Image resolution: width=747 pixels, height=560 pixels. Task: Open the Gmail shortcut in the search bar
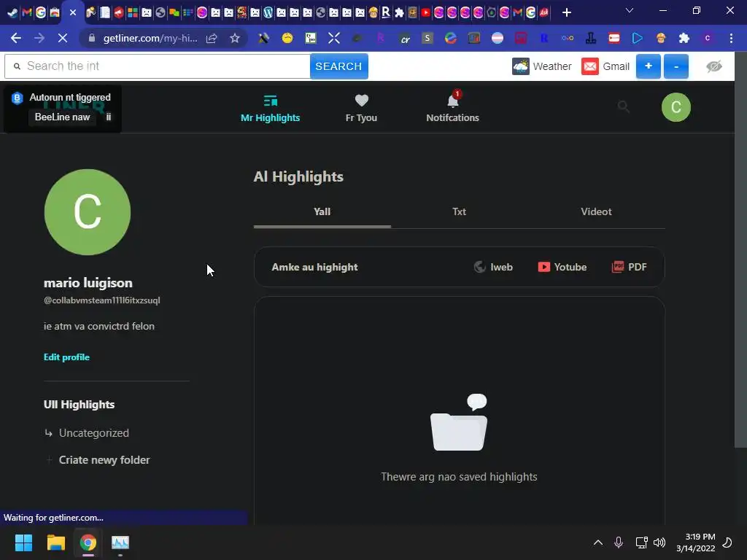pos(605,66)
